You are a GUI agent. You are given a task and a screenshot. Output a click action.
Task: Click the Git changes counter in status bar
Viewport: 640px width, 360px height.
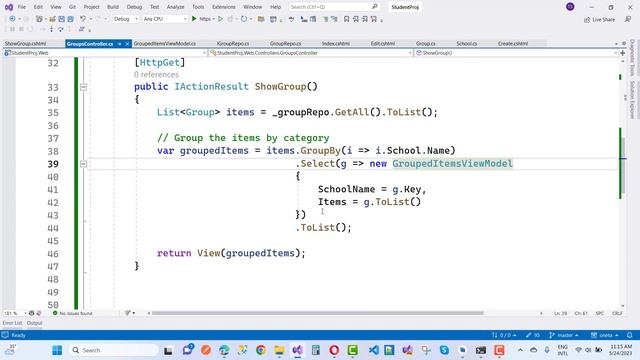(x=504, y=335)
